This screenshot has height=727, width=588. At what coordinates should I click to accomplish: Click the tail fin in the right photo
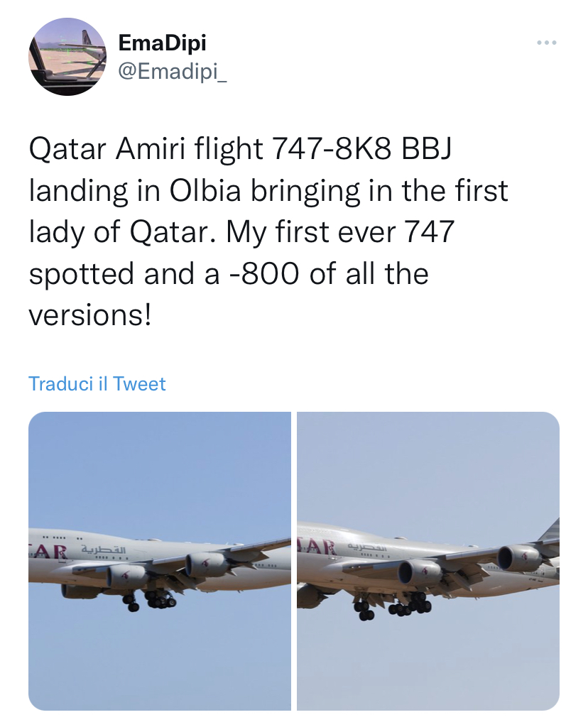pyautogui.click(x=550, y=530)
